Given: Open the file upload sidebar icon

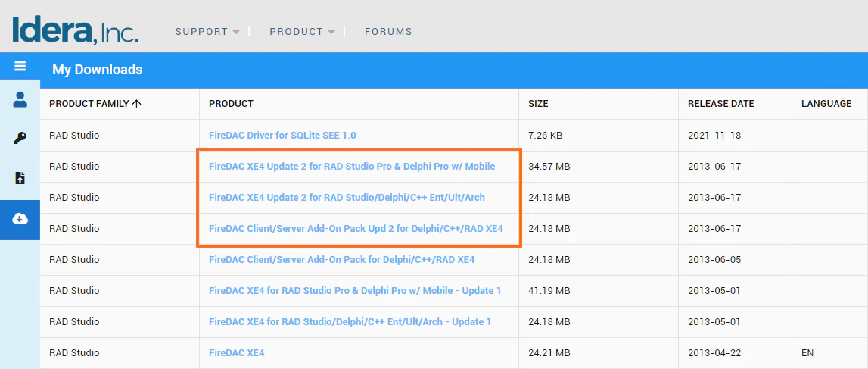Looking at the screenshot, I should (x=20, y=178).
